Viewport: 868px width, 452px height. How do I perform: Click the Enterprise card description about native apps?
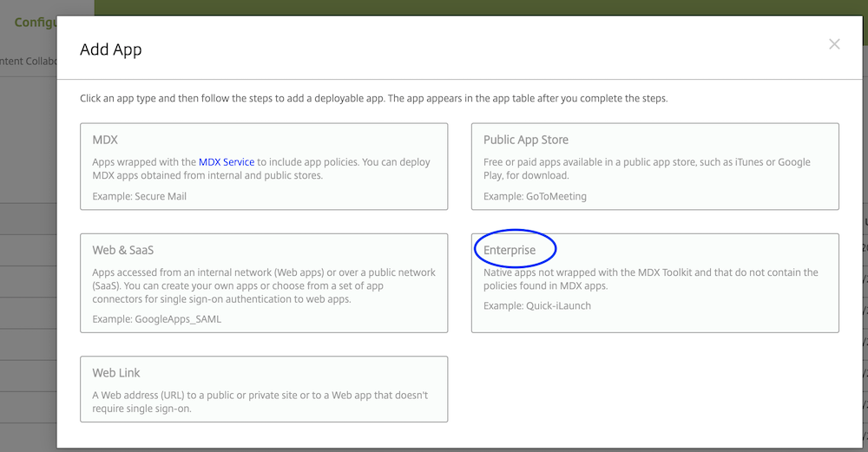(650, 278)
